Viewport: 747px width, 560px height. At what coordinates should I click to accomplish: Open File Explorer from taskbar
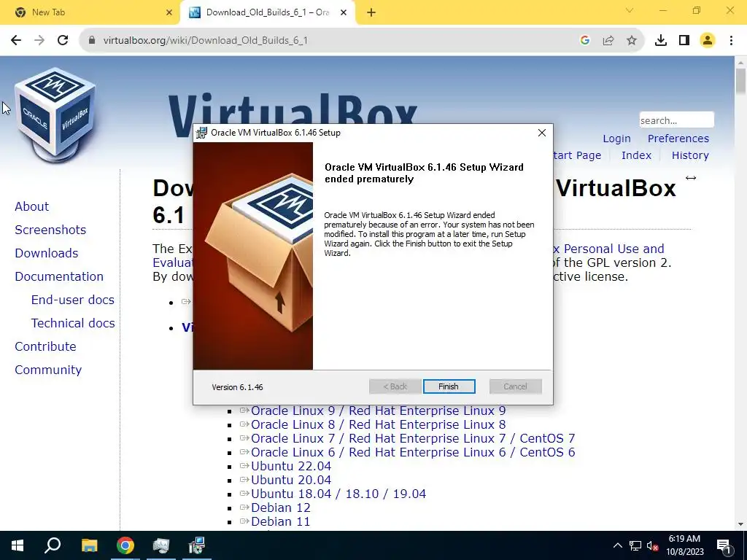pyautogui.click(x=89, y=545)
